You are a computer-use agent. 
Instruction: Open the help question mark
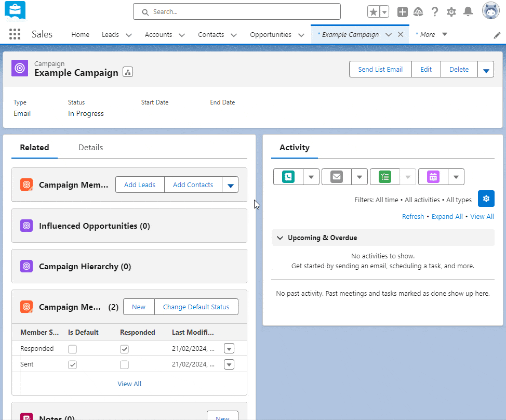(x=435, y=12)
